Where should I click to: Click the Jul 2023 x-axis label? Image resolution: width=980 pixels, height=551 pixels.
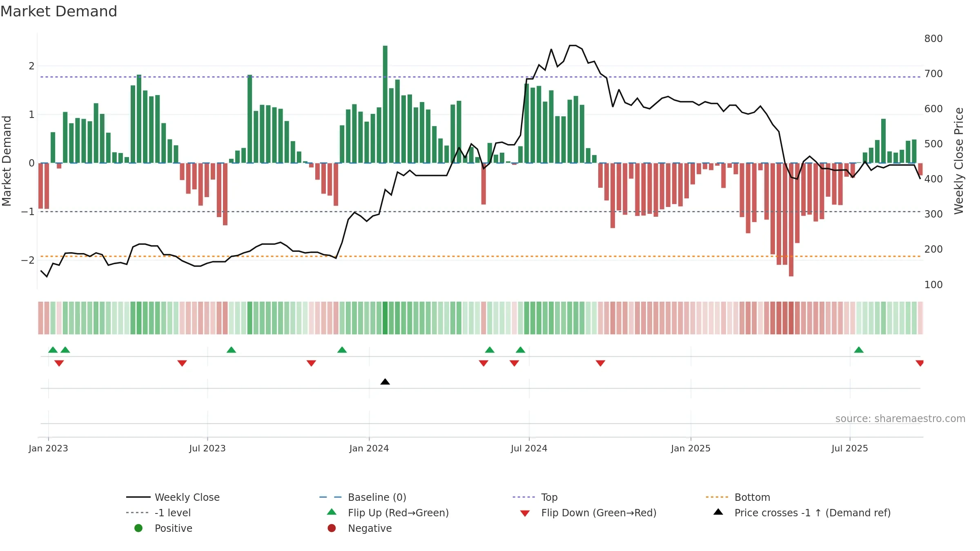click(x=207, y=448)
